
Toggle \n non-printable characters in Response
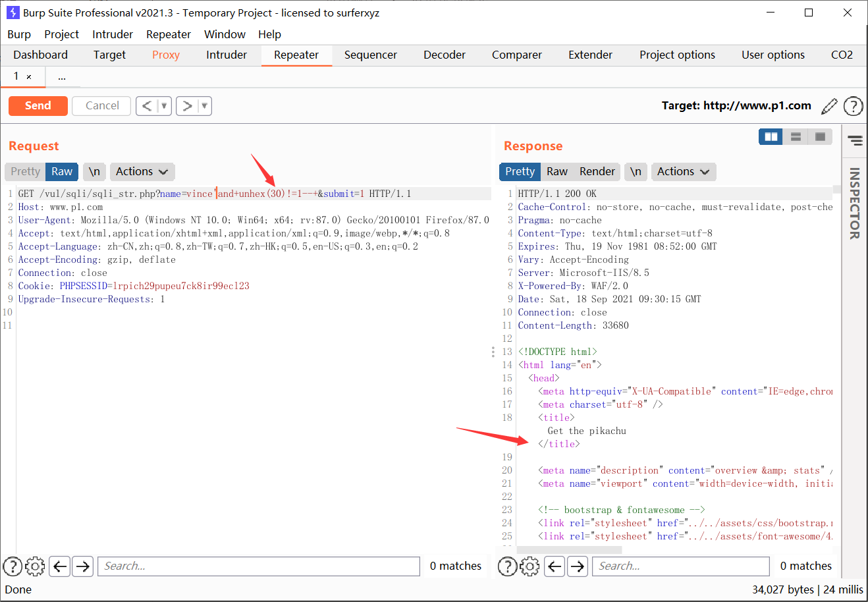tap(636, 171)
